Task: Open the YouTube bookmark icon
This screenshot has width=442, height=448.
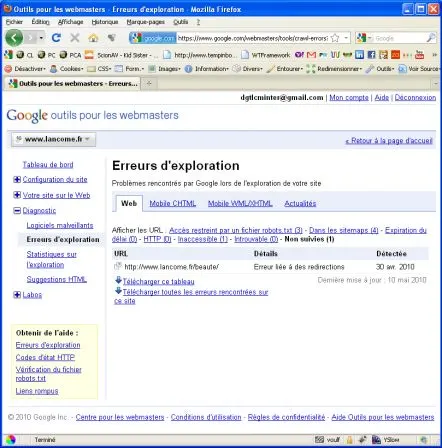Action: (419, 55)
